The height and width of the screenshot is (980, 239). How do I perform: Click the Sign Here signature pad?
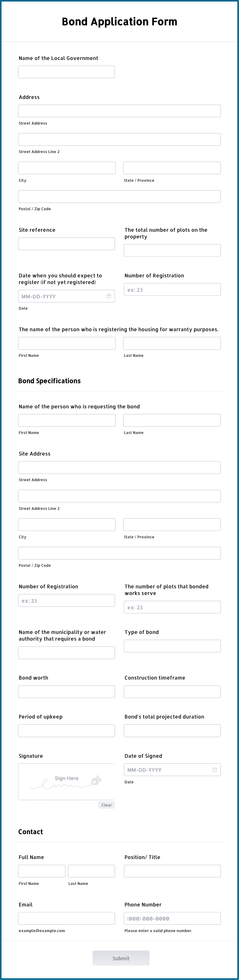click(66, 782)
